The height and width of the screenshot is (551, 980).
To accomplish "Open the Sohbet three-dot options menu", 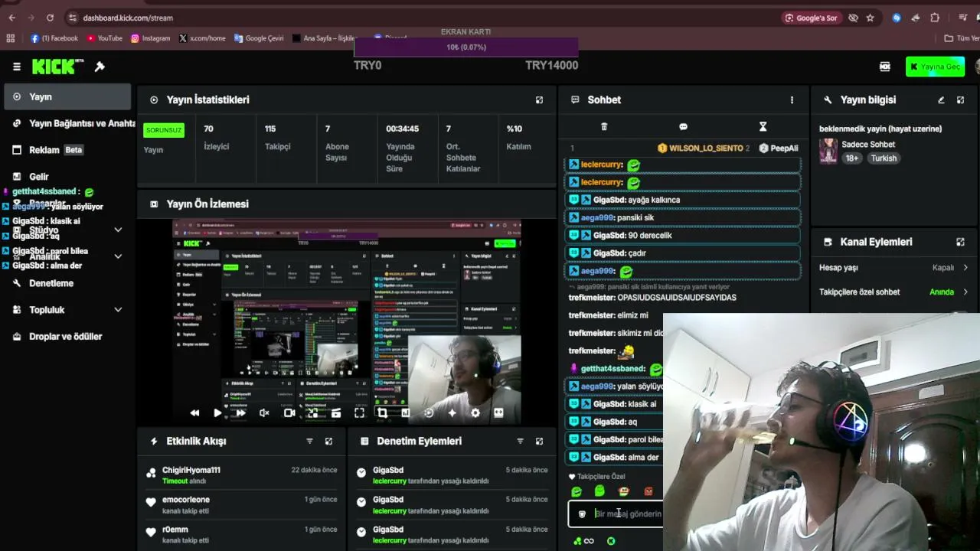I will point(792,99).
